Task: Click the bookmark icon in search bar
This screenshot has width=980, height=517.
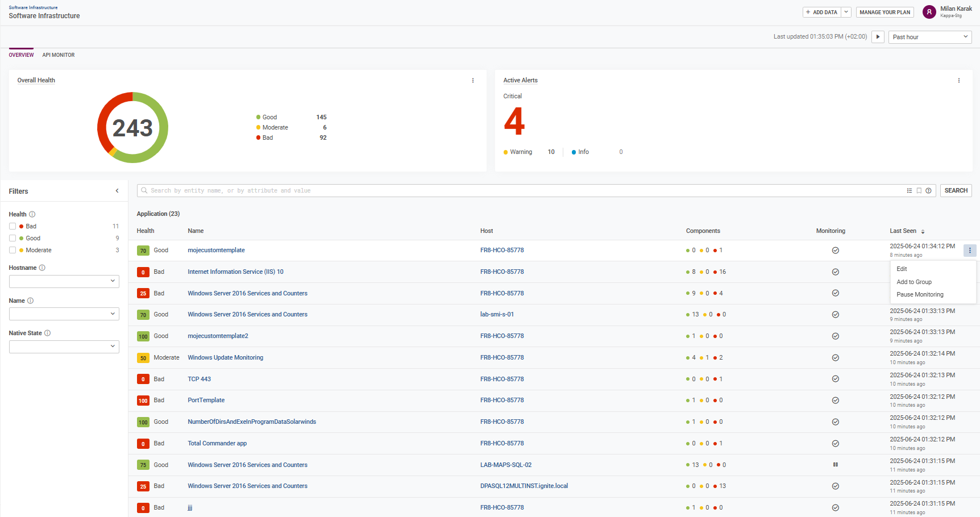Action: pyautogui.click(x=919, y=191)
